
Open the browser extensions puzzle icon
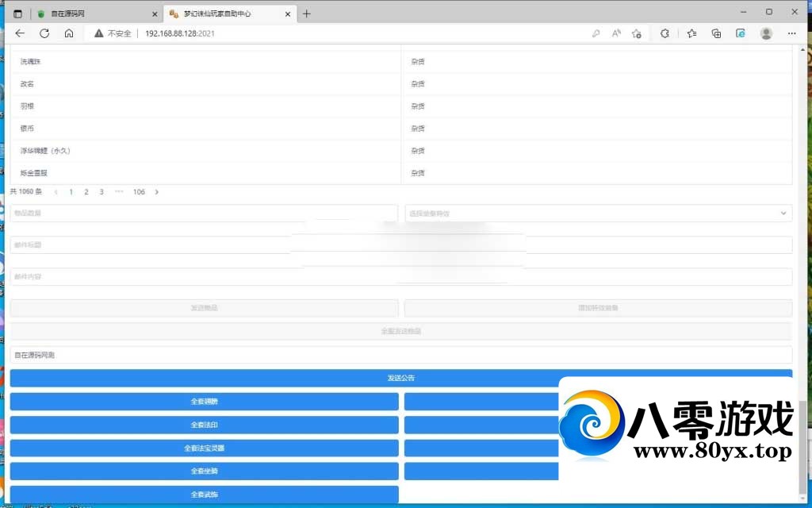pos(665,33)
